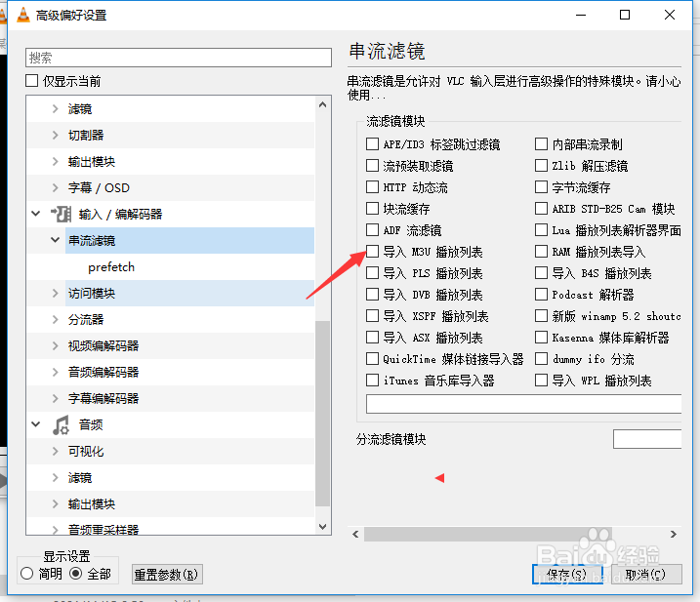This screenshot has width=700, height=602.
Task: Expand the 切割器 tree node
Action: point(55,136)
